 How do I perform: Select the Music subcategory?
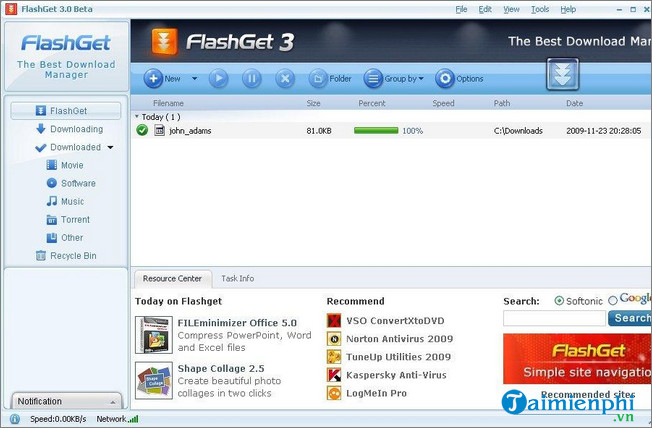(x=65, y=201)
